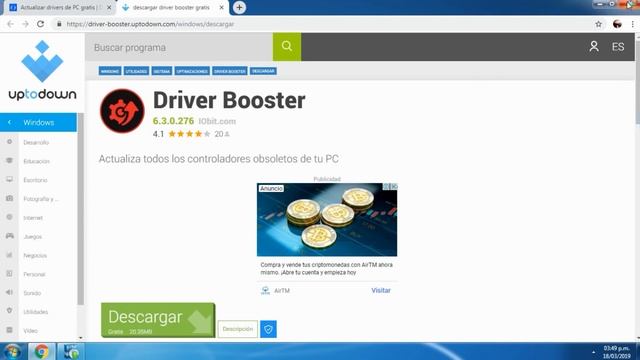Open the Personal category

coord(34,274)
